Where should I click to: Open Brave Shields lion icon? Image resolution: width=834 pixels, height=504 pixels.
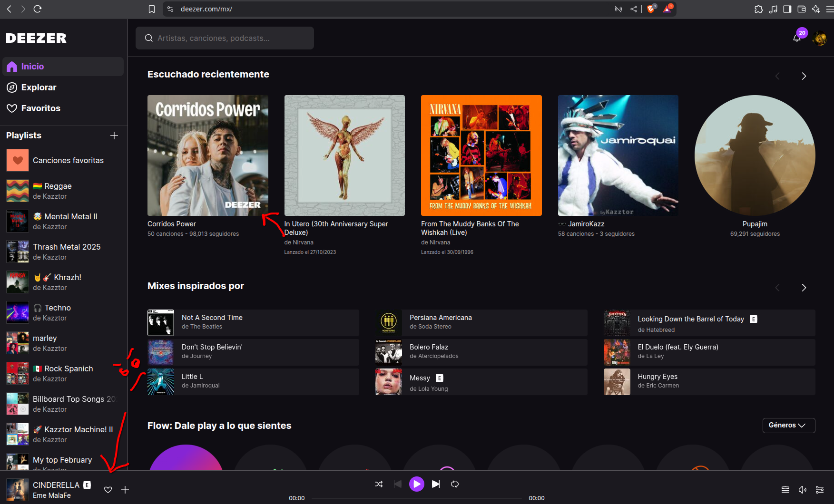(x=651, y=9)
